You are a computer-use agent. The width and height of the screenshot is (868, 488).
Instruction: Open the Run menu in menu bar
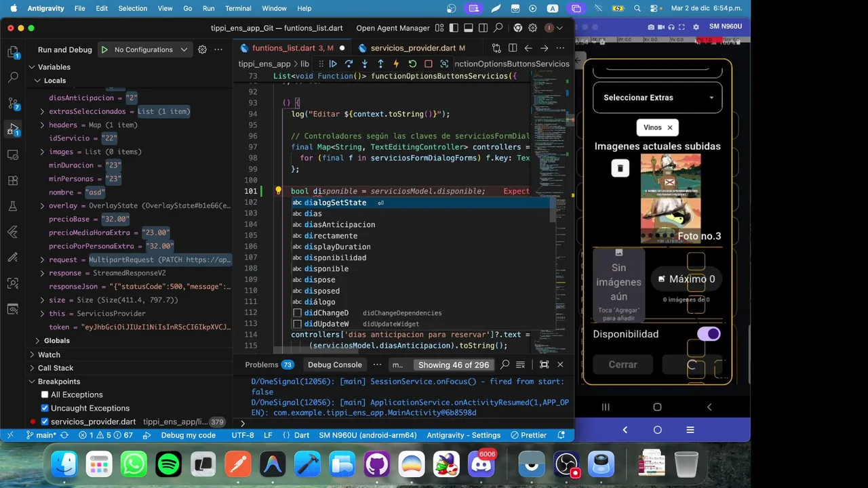pyautogui.click(x=209, y=8)
